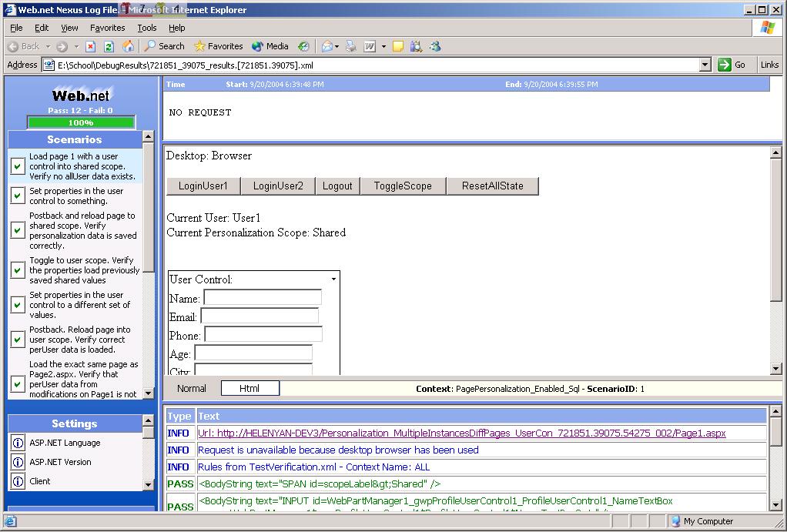Toggle checkbox for 'Postback. Reload page' scenario
Image resolution: width=787 pixels, height=532 pixels.
[18, 340]
